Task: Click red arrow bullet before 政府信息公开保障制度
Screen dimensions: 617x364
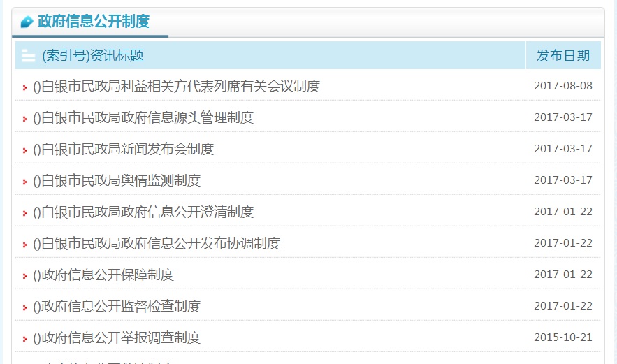Action: pyautogui.click(x=25, y=276)
